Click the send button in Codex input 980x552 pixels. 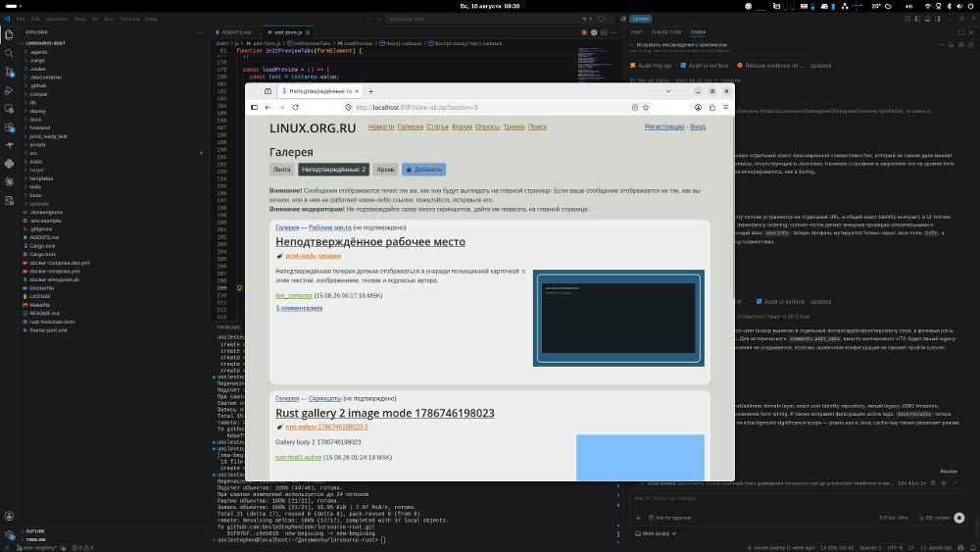[959, 518]
